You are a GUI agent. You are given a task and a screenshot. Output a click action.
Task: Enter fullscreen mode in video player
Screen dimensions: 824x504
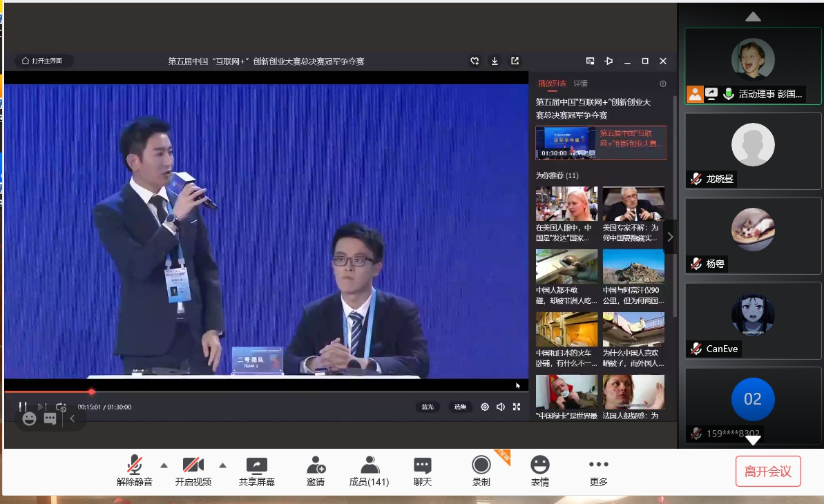point(516,407)
